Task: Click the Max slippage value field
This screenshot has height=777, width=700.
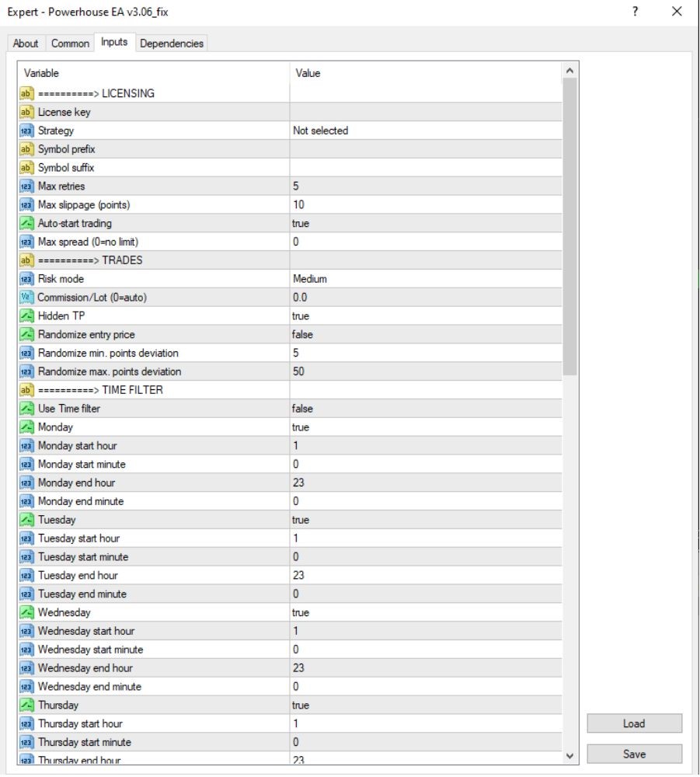Action: click(x=426, y=204)
